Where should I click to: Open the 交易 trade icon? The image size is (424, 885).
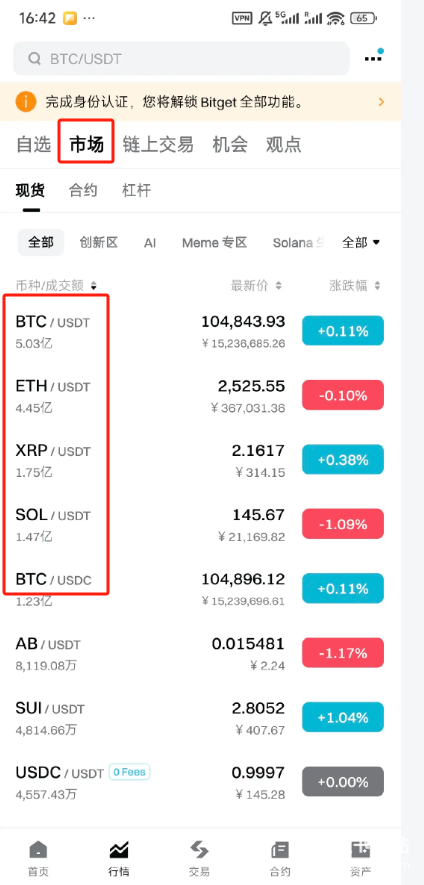tap(199, 849)
